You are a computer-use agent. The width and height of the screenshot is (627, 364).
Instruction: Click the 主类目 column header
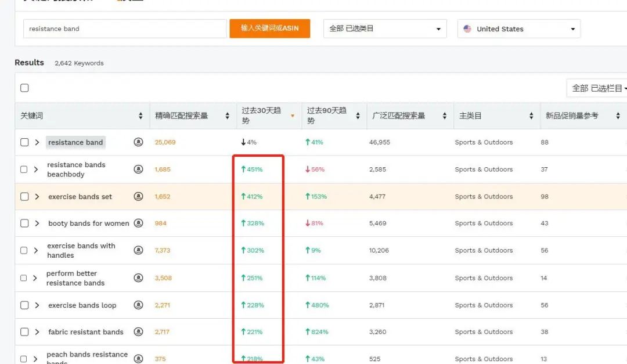tap(470, 116)
